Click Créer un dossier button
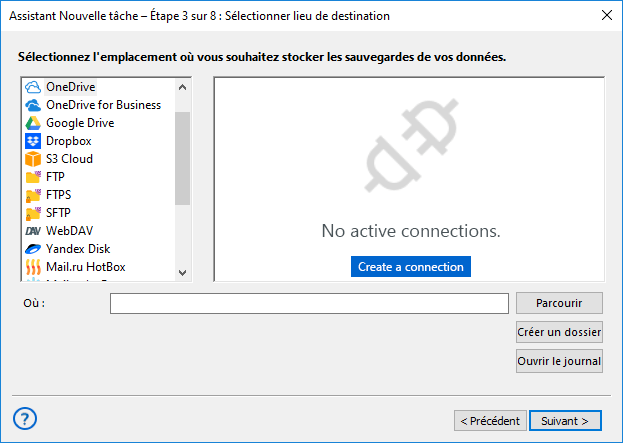Image resolution: width=623 pixels, height=443 pixels. (559, 332)
